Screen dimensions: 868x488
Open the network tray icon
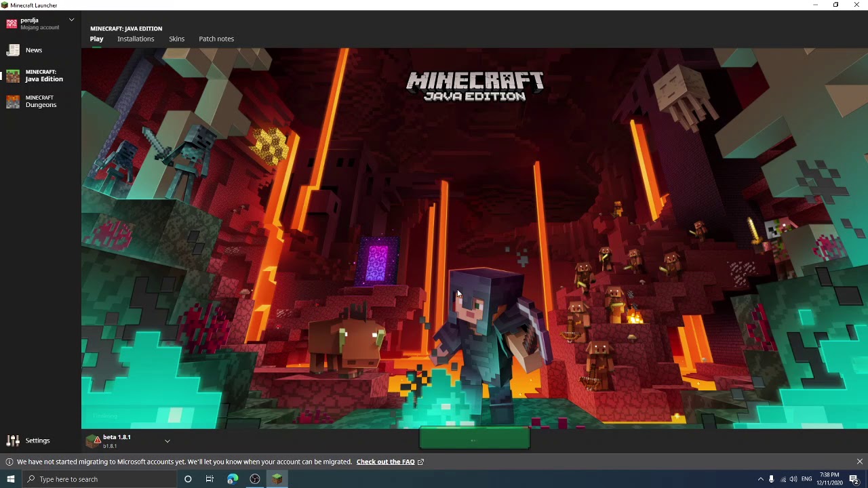[x=783, y=479]
